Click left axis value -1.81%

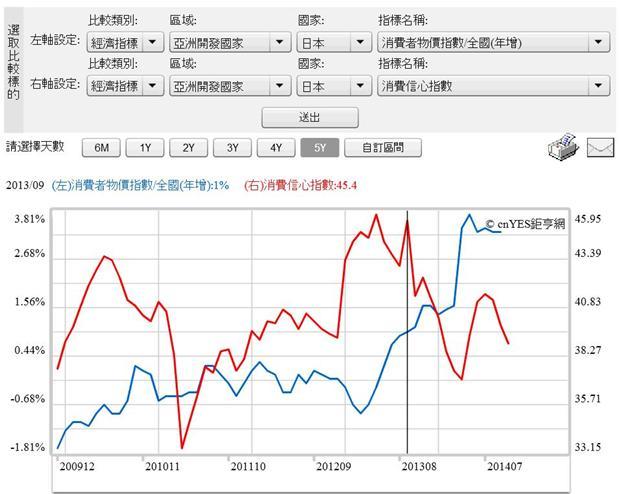(28, 447)
